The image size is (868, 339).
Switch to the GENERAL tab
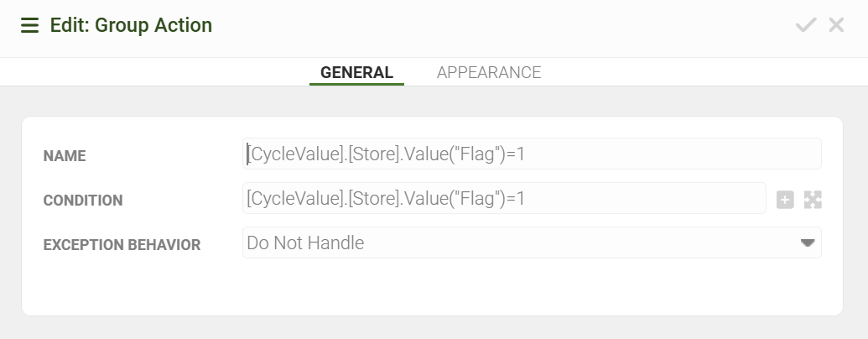pos(356,72)
